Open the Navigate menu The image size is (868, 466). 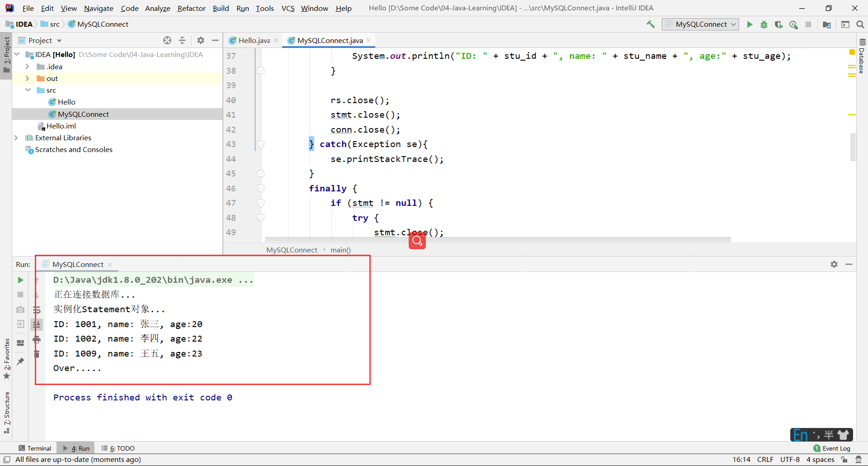99,8
